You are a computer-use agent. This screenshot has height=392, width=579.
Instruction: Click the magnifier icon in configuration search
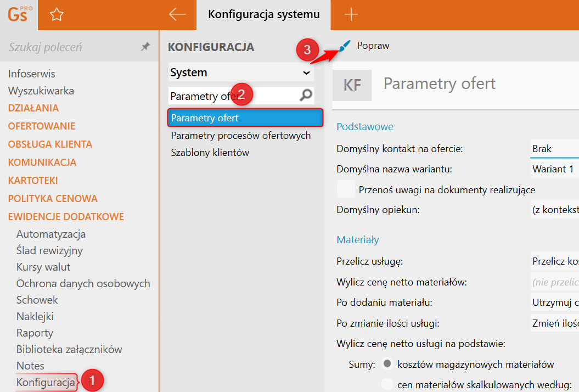click(x=306, y=96)
